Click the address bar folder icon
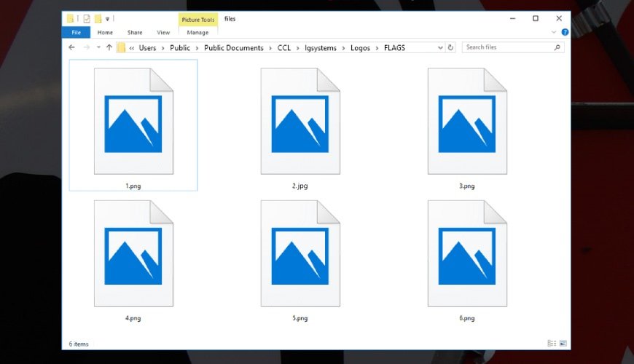Screen dimensions: 634x364 [121, 47]
